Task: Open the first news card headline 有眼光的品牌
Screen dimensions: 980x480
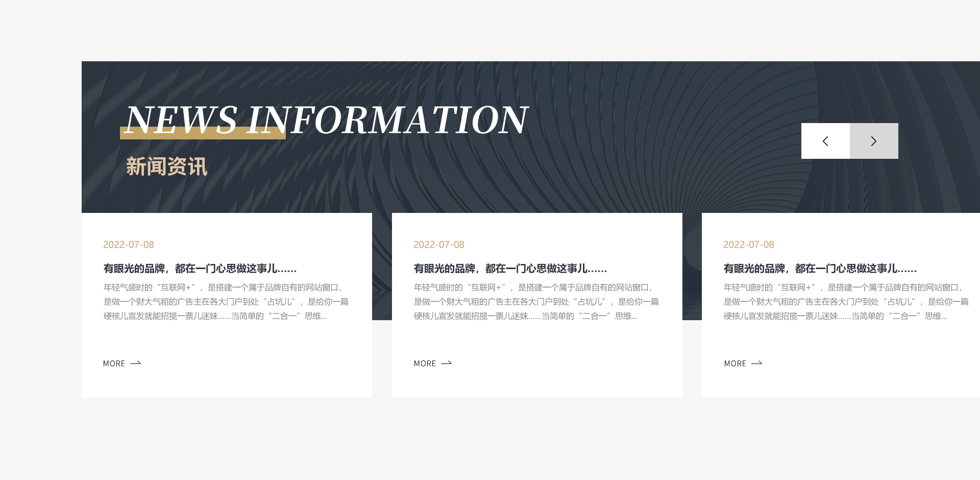Action: (200, 269)
